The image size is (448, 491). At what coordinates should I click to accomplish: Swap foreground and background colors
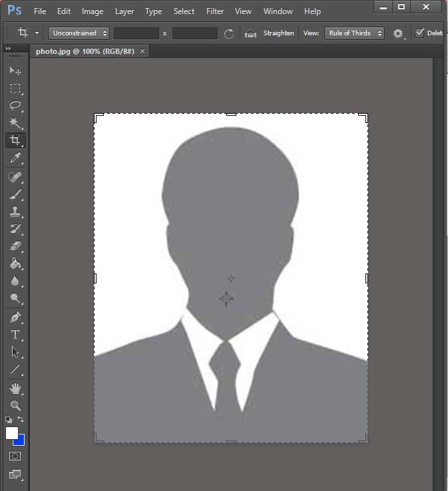click(x=21, y=418)
